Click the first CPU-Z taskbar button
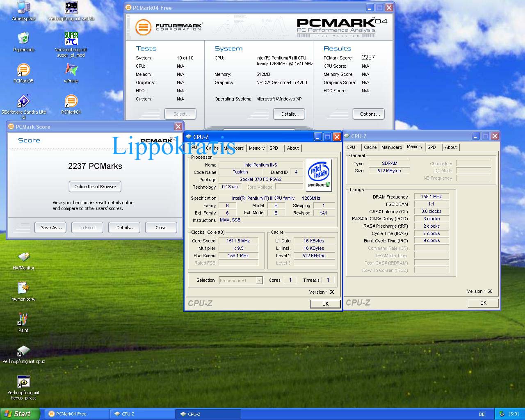This screenshot has height=420, width=525. coord(142,414)
